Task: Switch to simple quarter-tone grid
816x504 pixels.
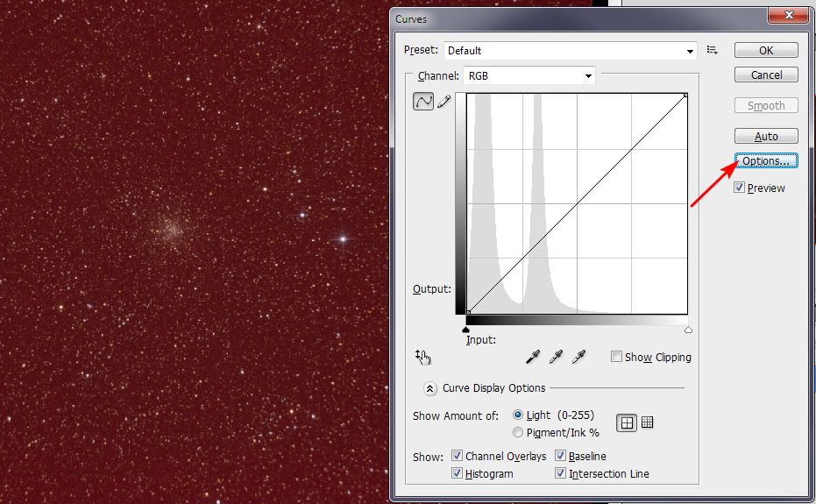Action: click(627, 422)
